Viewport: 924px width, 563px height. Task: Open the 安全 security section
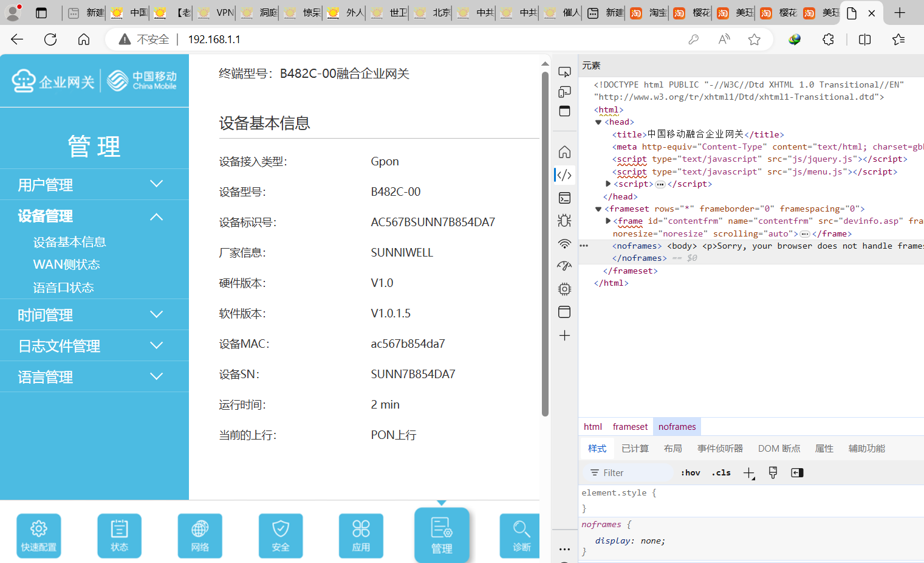(281, 536)
